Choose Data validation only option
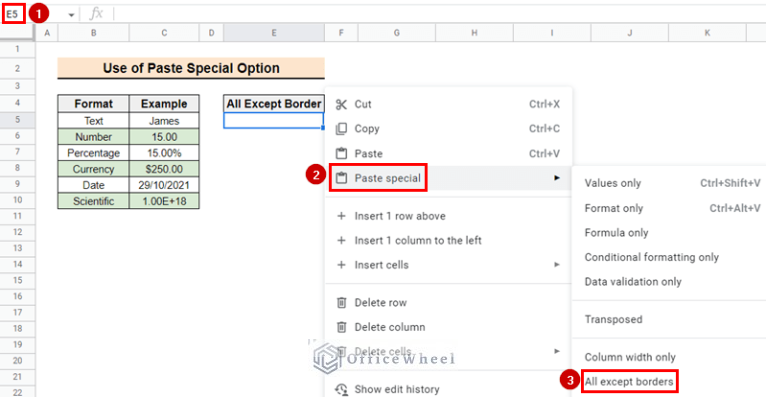Image resolution: width=766 pixels, height=397 pixels. tap(669, 282)
